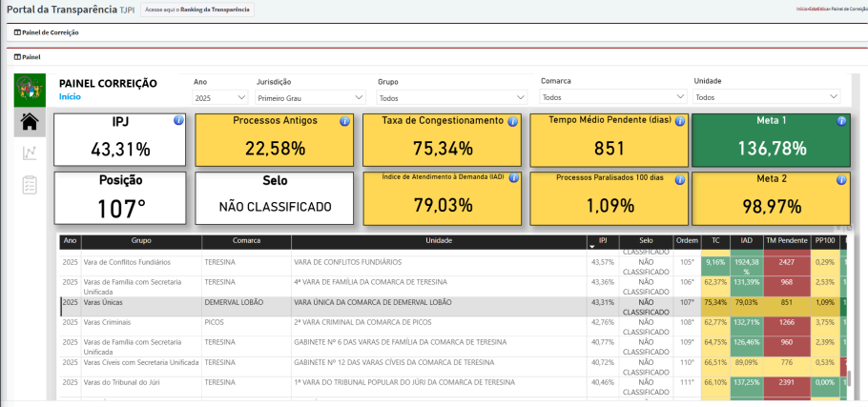Show info for Tempo Médio Pendente card

(680, 121)
